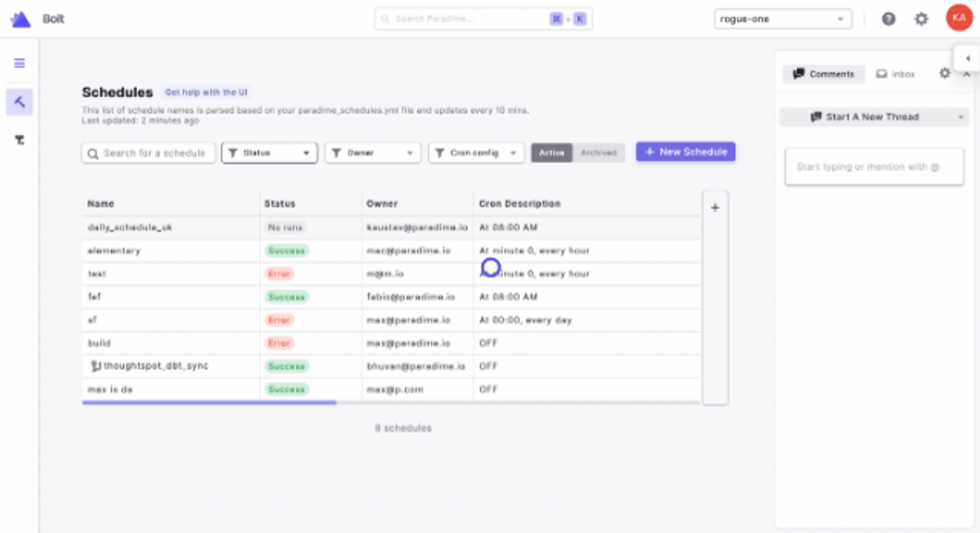Click the Error badge on build row
Image resolution: width=980 pixels, height=533 pixels.
(x=279, y=343)
